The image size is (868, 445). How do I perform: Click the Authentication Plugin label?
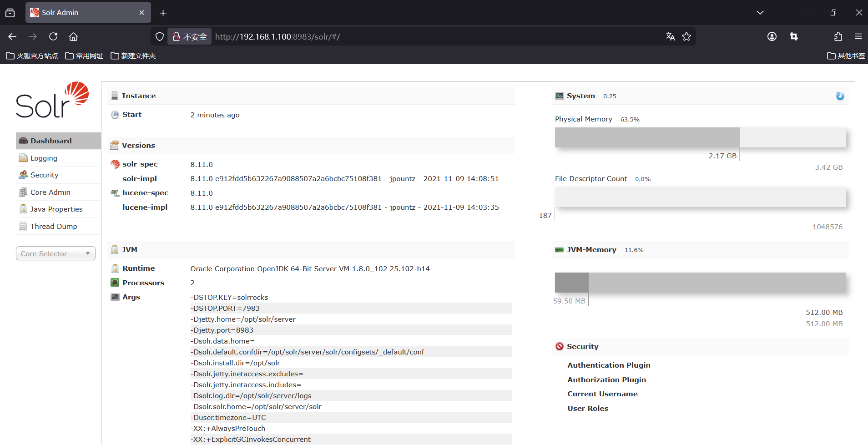point(609,365)
